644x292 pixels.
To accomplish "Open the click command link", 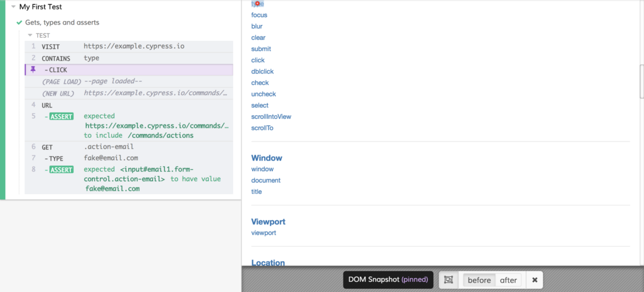I will (x=258, y=60).
